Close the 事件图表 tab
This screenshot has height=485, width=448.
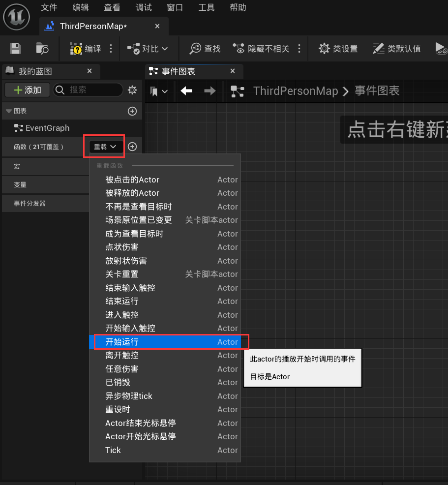point(233,71)
